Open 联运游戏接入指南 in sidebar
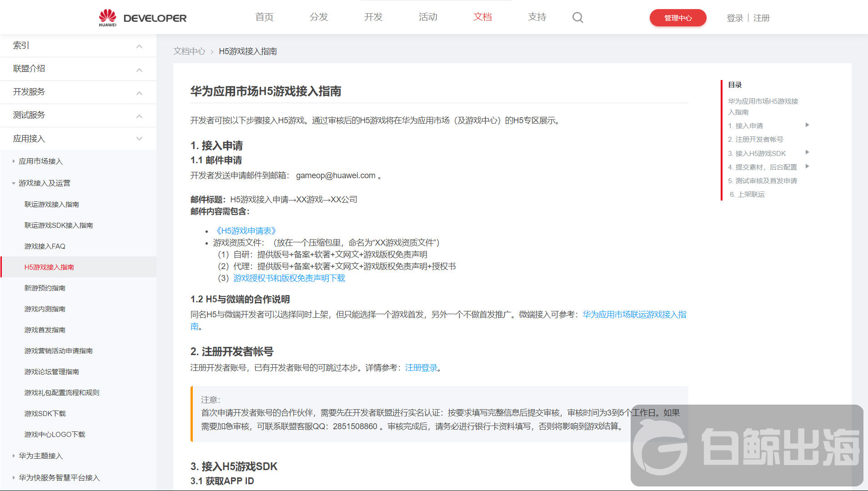Viewport: 868px width, 491px height. pyautogui.click(x=52, y=205)
